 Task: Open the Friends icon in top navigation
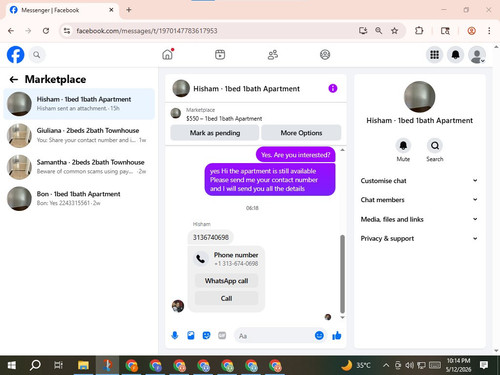(x=273, y=54)
